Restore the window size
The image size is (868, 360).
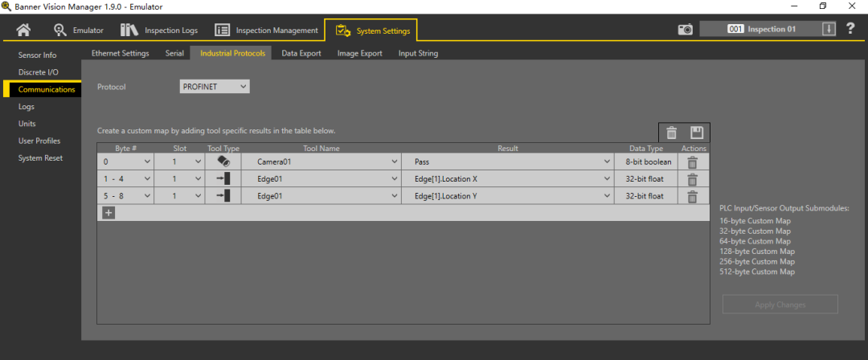[823, 6]
